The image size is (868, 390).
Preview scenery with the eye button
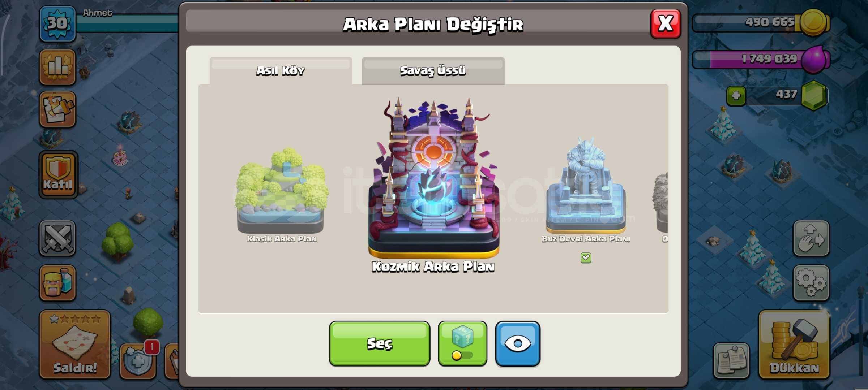click(x=518, y=344)
